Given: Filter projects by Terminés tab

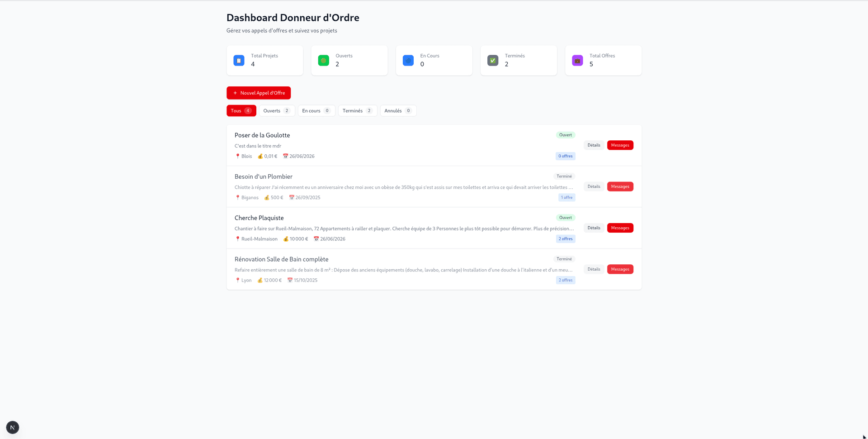Looking at the screenshot, I should (357, 111).
